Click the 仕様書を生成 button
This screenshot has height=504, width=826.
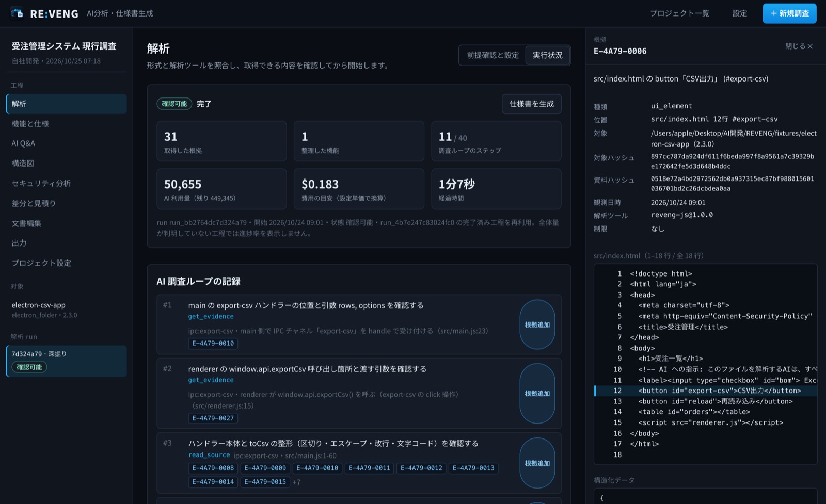coord(531,104)
